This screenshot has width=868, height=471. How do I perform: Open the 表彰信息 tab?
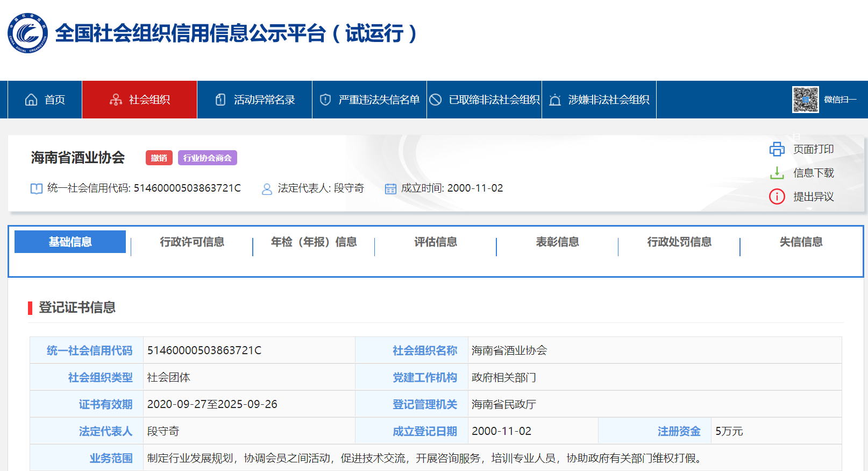click(557, 242)
